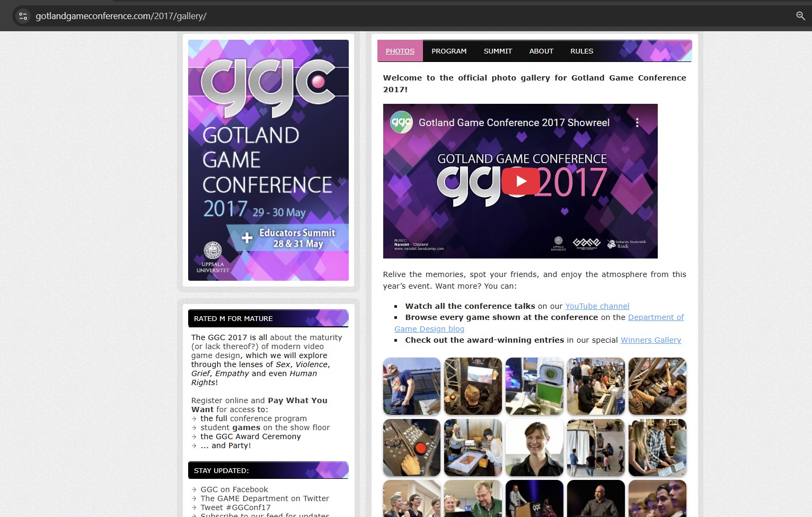Viewport: 812px width, 517px height.
Task: Open photo of man in blue shirt outdoors
Action: coord(412,386)
